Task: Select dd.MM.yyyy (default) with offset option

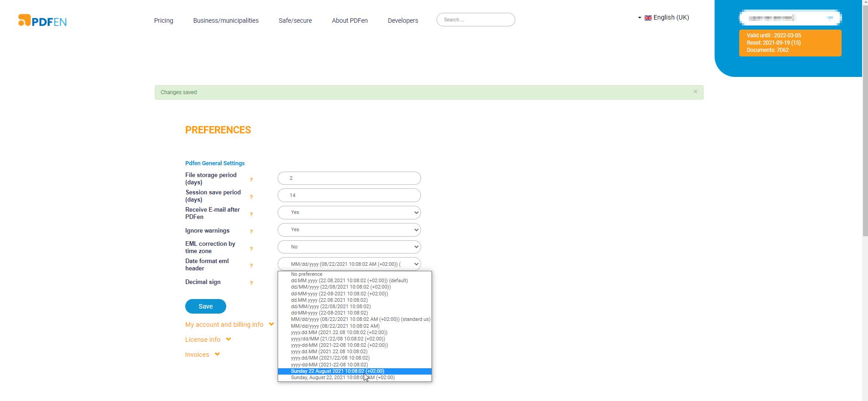Action: [355, 280]
